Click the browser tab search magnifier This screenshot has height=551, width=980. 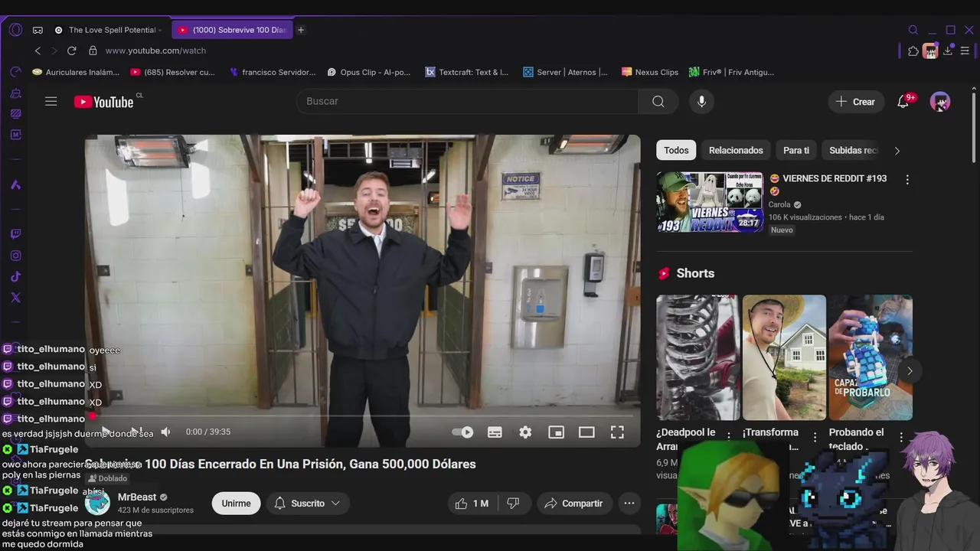tap(913, 30)
